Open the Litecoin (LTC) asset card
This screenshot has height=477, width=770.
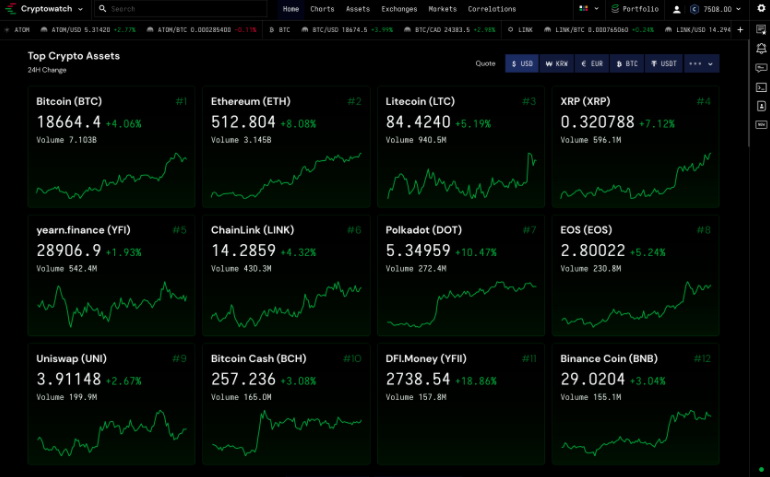(x=461, y=146)
